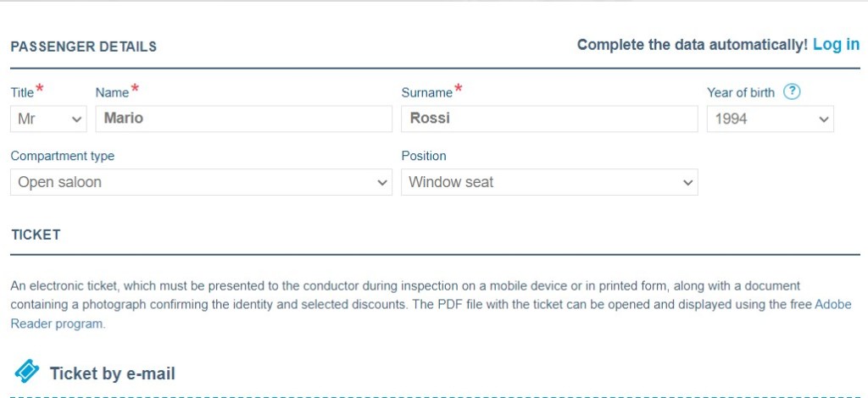The height and width of the screenshot is (398, 868).
Task: Click the Complete the data automatically text
Action: (692, 45)
